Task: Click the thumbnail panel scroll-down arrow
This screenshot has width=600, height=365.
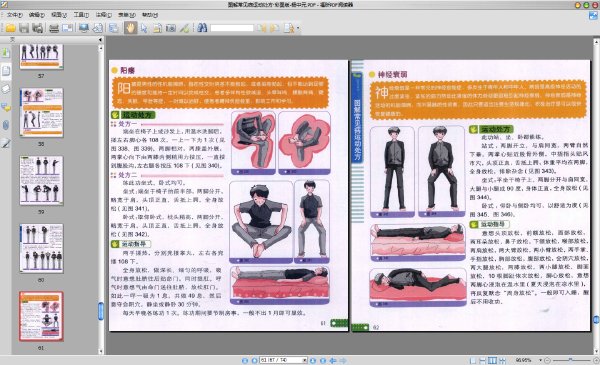Action: tap(101, 351)
